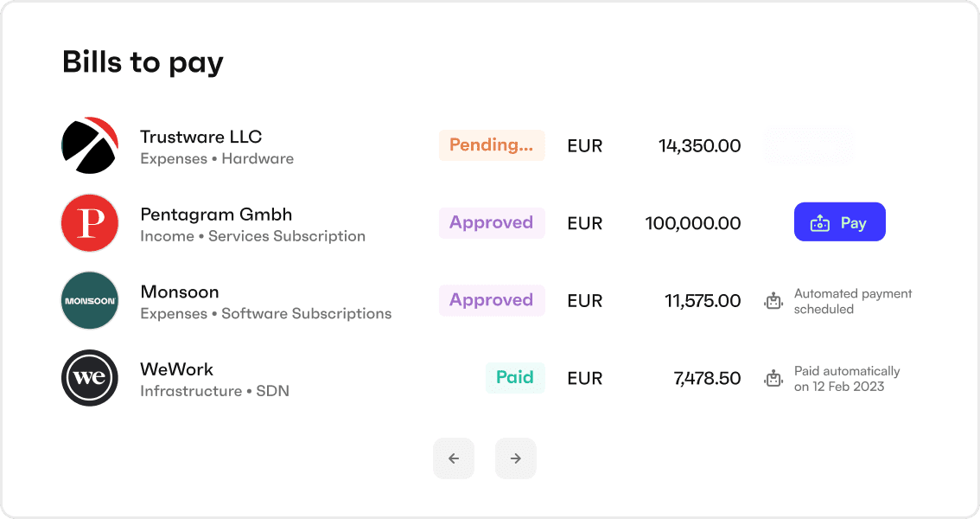The width and height of the screenshot is (980, 519).
Task: Open the Trustware LLC bill name
Action: click(200, 137)
